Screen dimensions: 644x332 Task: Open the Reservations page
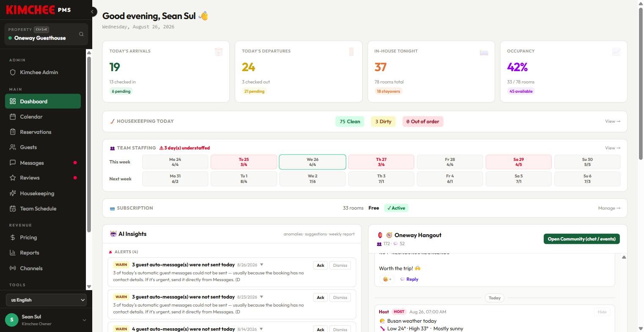43,132
